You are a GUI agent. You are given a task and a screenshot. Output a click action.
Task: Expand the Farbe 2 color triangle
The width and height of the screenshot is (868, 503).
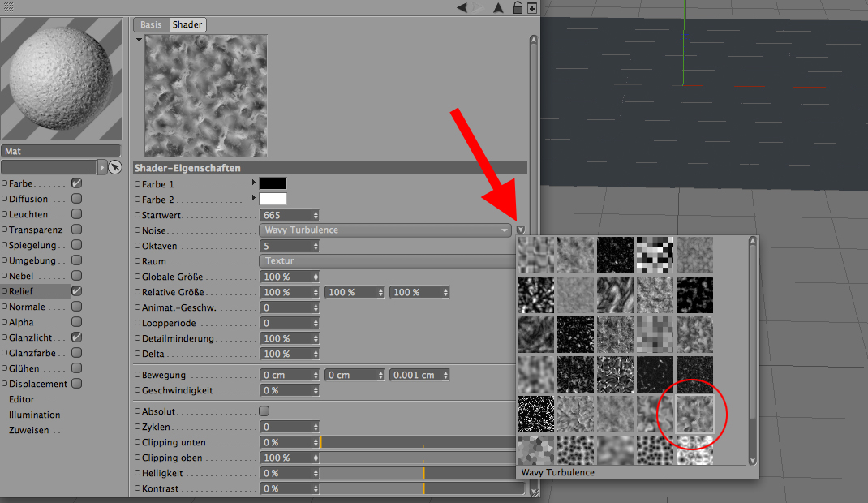pos(254,197)
